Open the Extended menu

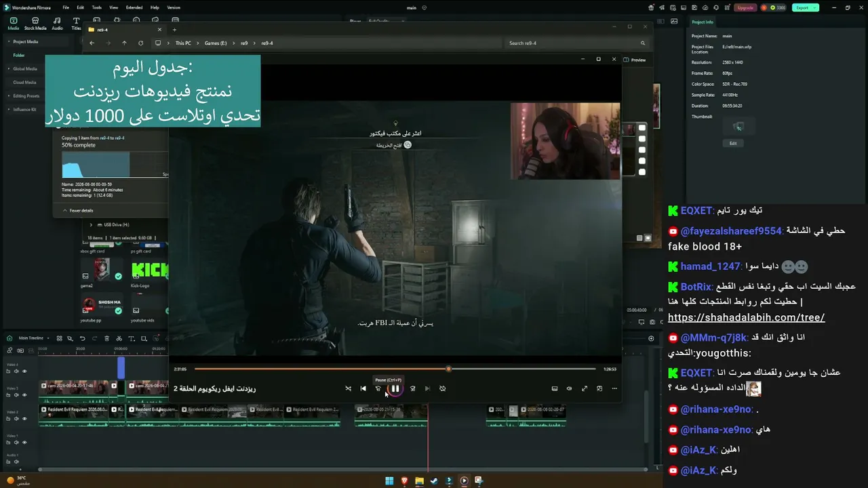click(x=134, y=7)
